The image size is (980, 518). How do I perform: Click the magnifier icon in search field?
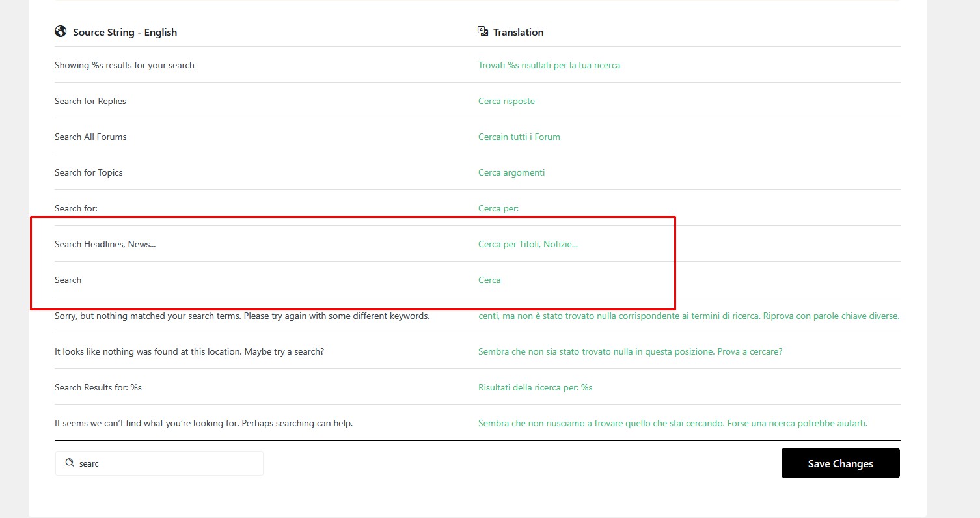70,463
